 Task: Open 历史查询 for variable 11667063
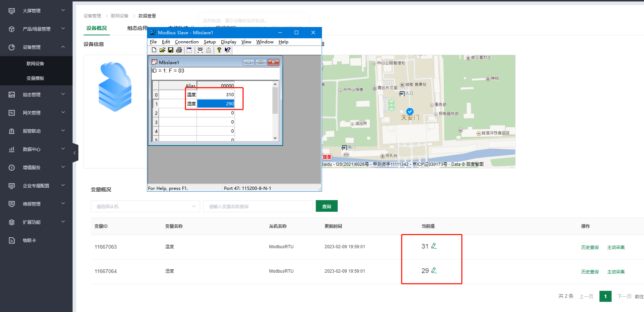click(590, 247)
